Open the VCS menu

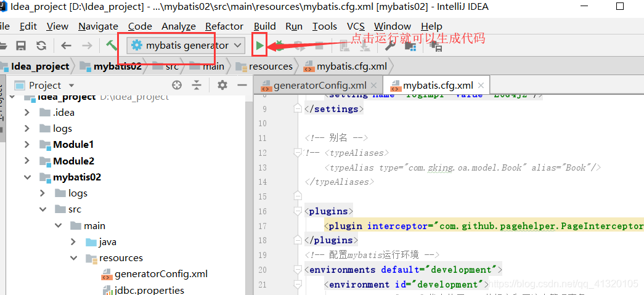[x=356, y=26]
